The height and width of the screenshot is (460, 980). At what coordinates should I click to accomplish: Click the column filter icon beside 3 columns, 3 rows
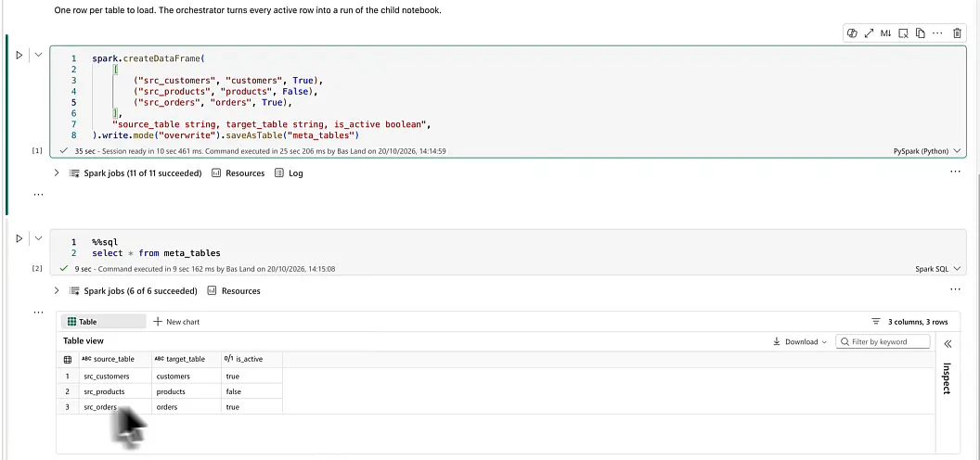[x=876, y=322]
